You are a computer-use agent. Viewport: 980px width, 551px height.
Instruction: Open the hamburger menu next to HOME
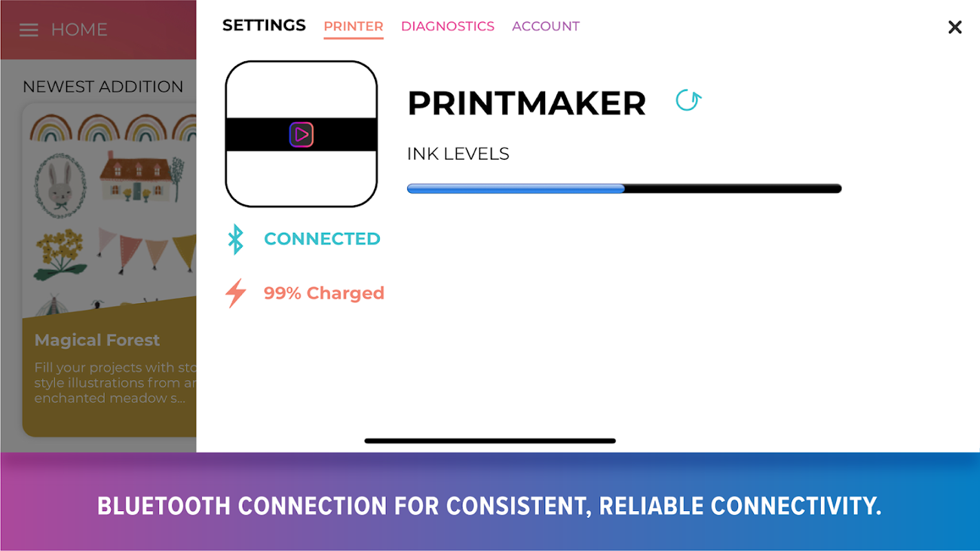coord(29,30)
